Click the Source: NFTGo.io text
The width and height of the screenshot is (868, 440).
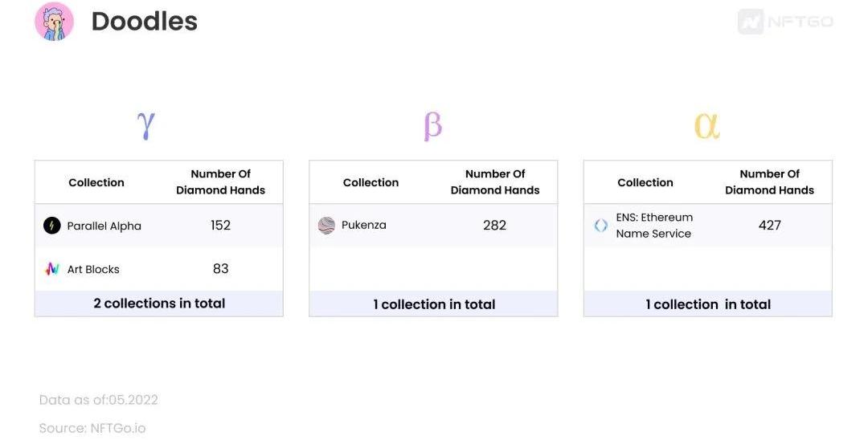click(92, 428)
